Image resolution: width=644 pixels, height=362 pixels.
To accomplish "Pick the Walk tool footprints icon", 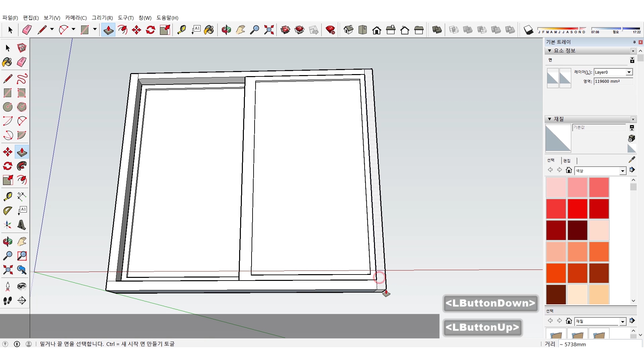I will pos(8,301).
